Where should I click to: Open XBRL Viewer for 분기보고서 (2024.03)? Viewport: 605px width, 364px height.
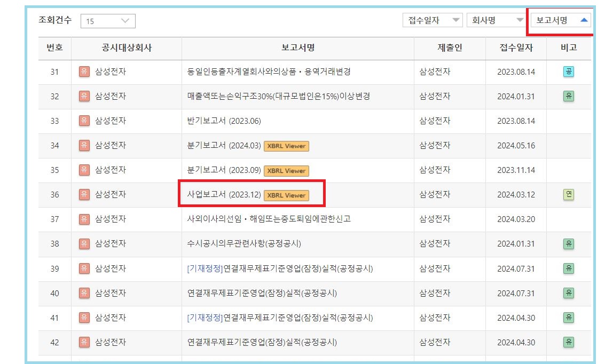click(x=287, y=146)
